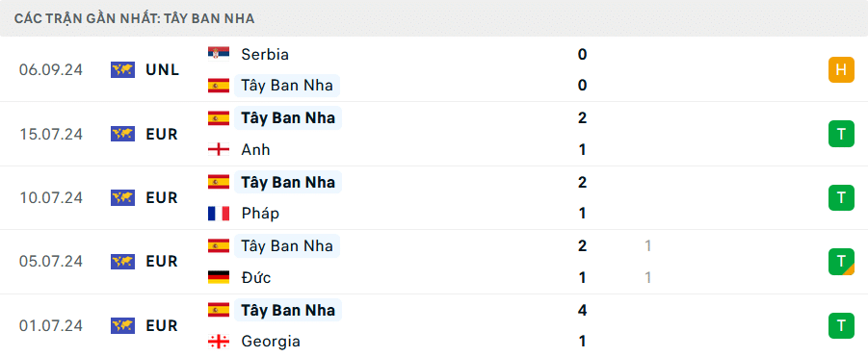Click the Spain flag in the Serbia match
This screenshot has width=868, height=357.
219,85
